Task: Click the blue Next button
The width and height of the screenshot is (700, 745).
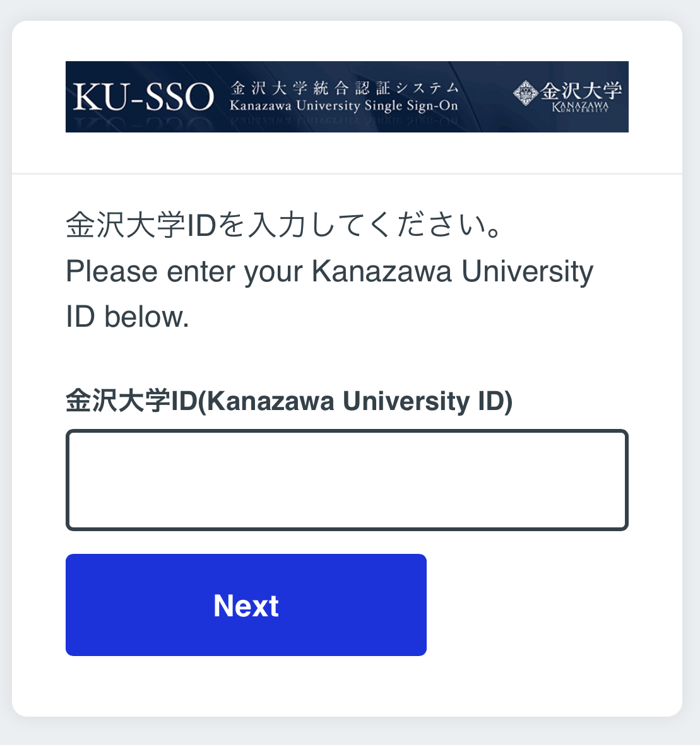Action: 246,605
